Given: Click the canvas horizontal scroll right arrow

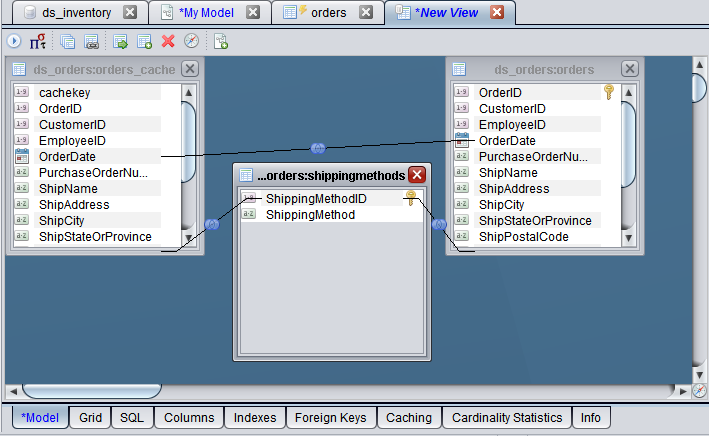Looking at the screenshot, I should point(683,391).
